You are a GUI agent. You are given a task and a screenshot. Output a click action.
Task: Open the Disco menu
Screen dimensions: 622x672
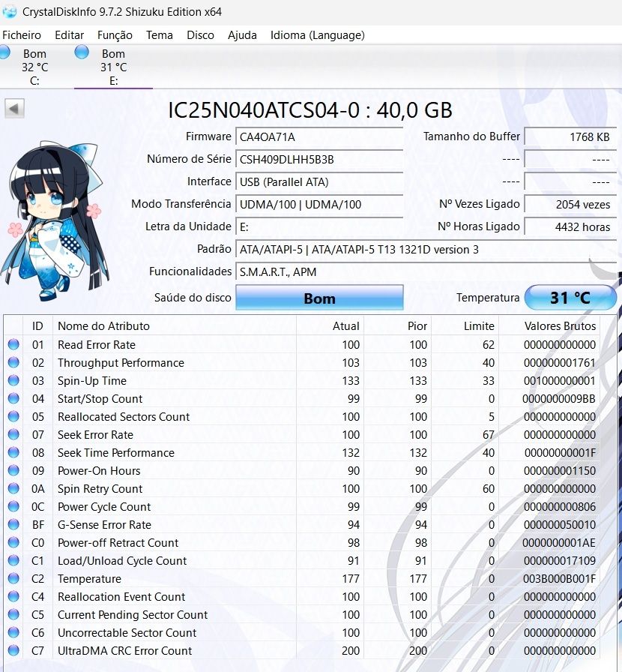click(200, 35)
